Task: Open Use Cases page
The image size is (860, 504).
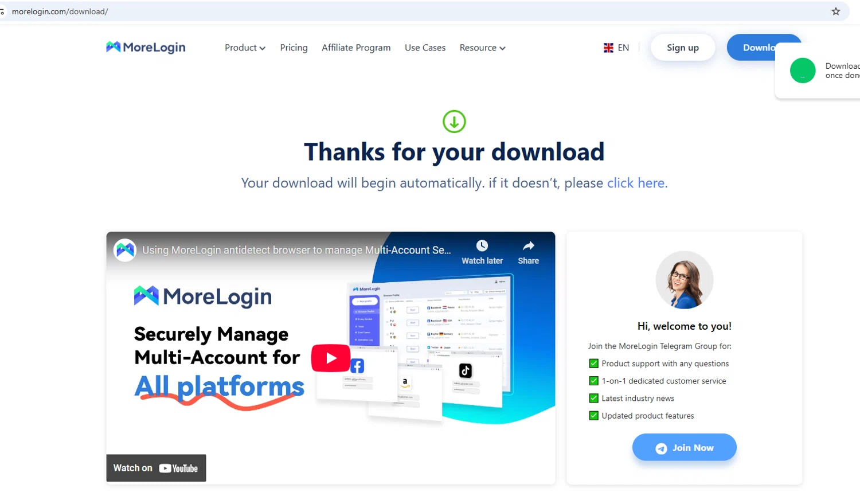Action: point(425,48)
